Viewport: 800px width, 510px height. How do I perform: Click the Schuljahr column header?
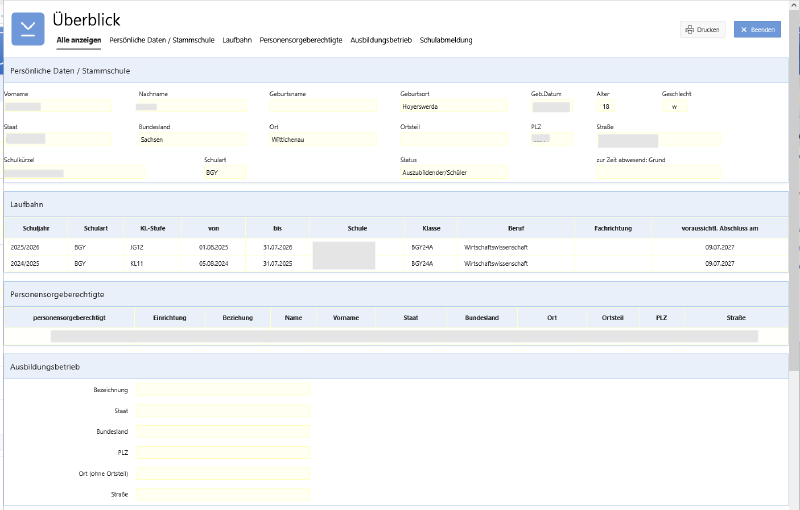pos(26,228)
